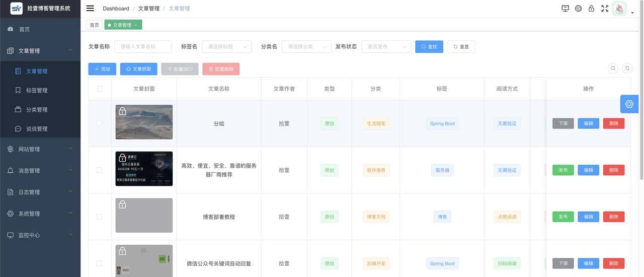Click the 重置 reset button

coord(461,46)
